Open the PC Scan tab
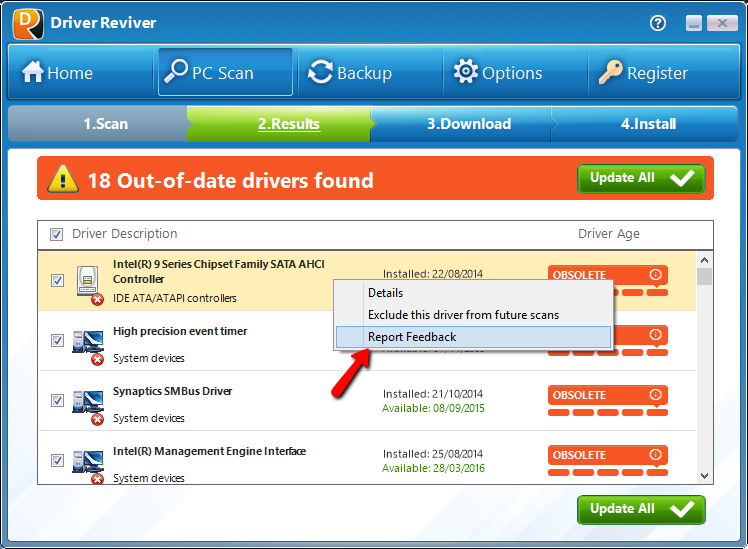This screenshot has width=748, height=549. click(x=225, y=72)
